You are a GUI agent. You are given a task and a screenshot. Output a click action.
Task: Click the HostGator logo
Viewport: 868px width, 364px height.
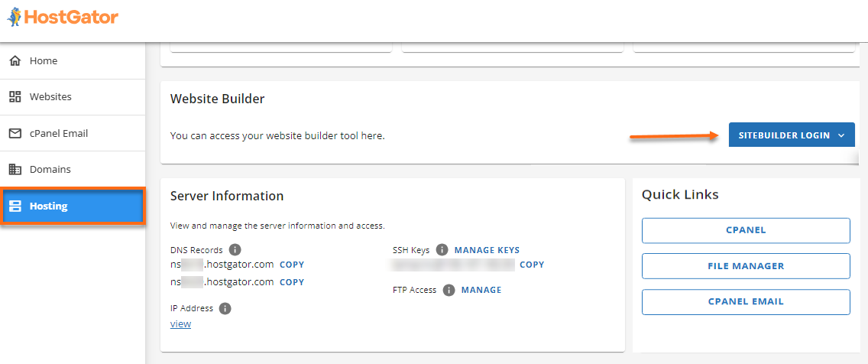point(63,17)
